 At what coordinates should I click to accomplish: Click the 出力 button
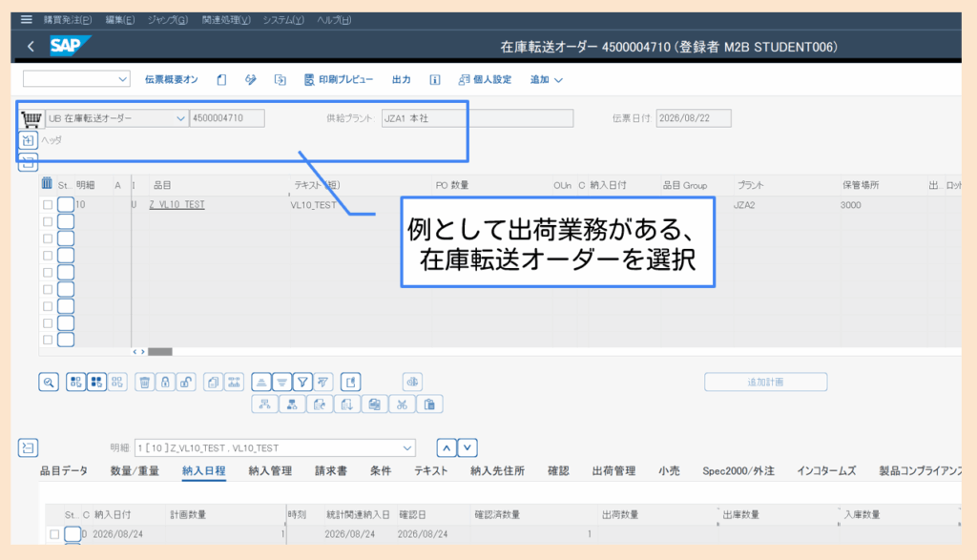(x=402, y=80)
